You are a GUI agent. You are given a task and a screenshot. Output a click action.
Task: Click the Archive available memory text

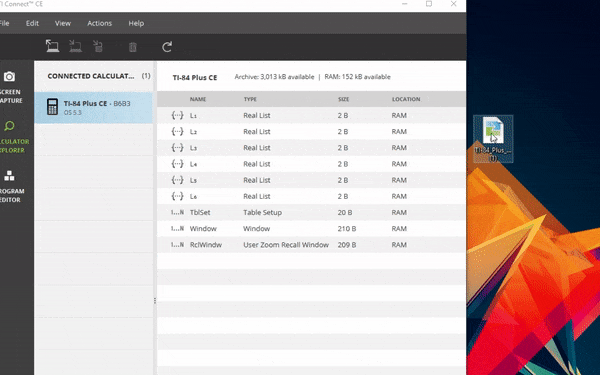point(274,77)
